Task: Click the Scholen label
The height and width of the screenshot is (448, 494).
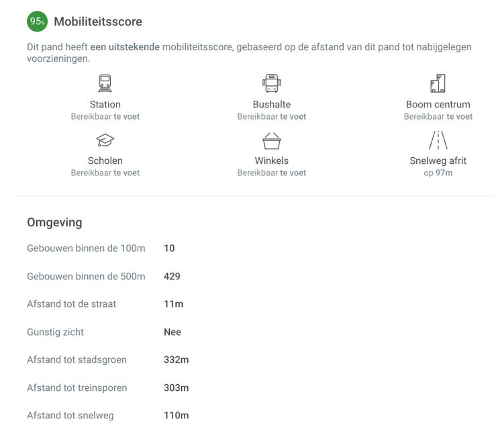Action: (x=105, y=161)
